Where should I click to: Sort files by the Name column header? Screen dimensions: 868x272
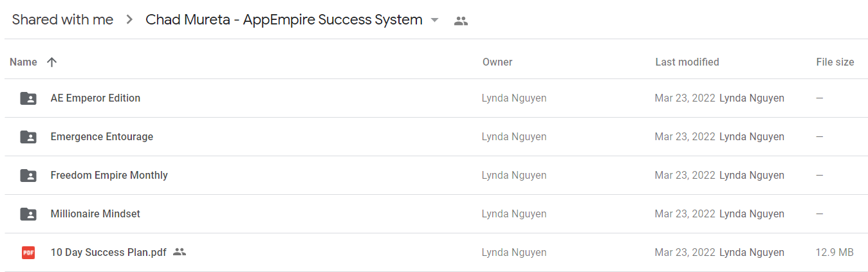point(23,62)
